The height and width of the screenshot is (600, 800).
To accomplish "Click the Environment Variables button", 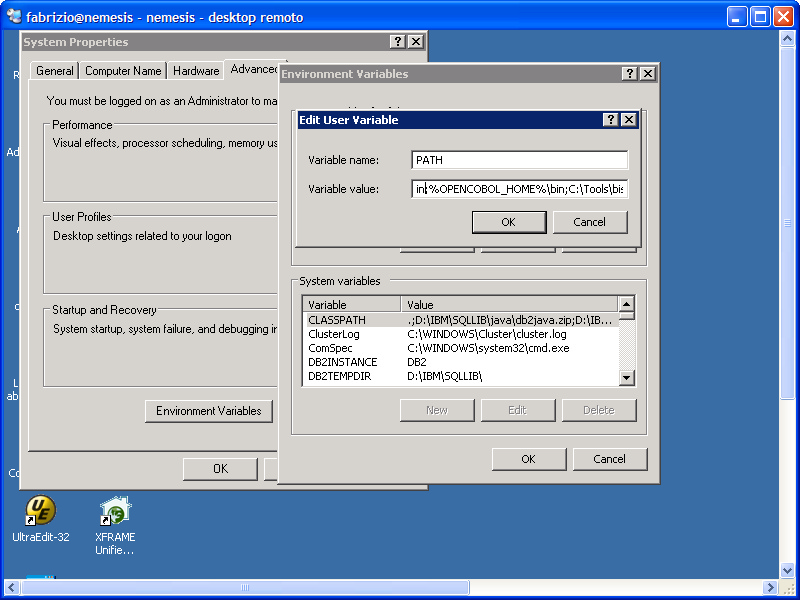I will [x=209, y=411].
